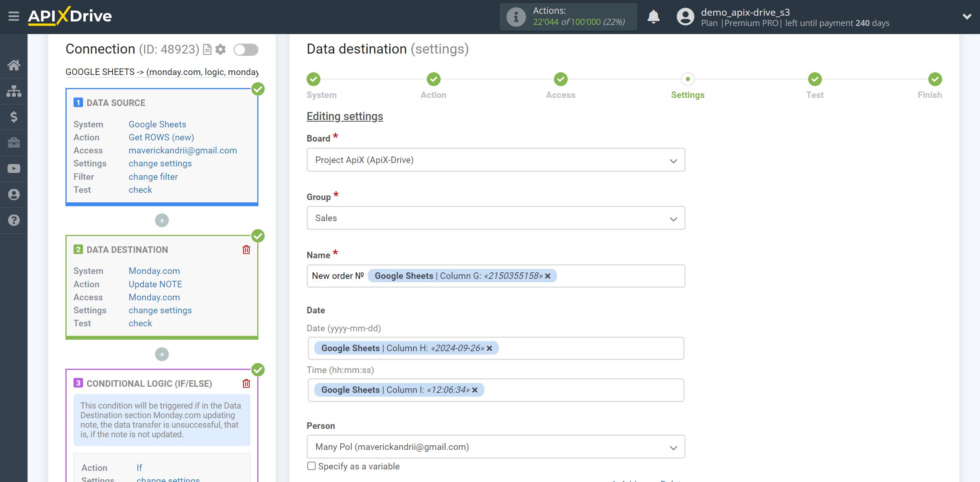Click the If action link
The height and width of the screenshot is (482, 980).
coord(139,467)
